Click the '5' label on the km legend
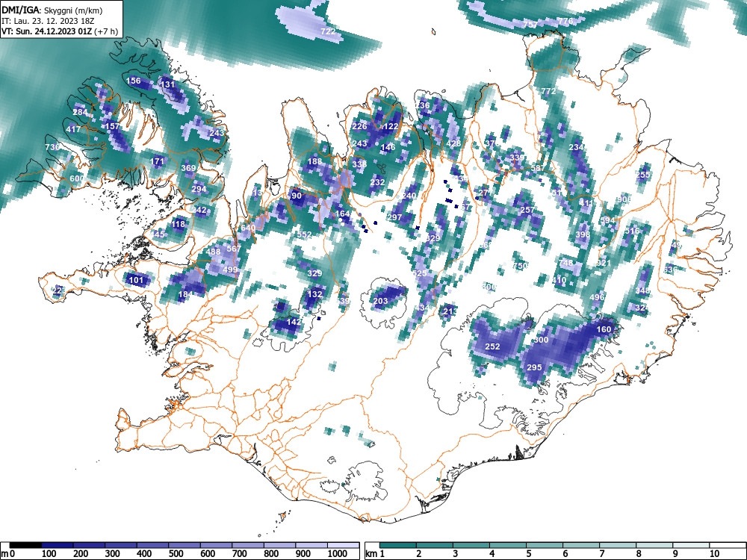 [528, 554]
